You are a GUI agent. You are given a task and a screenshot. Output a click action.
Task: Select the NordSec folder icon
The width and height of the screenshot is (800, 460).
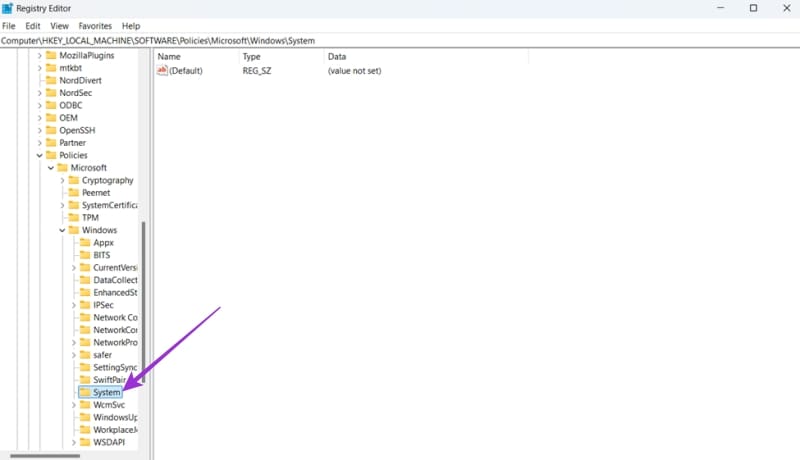click(x=51, y=92)
